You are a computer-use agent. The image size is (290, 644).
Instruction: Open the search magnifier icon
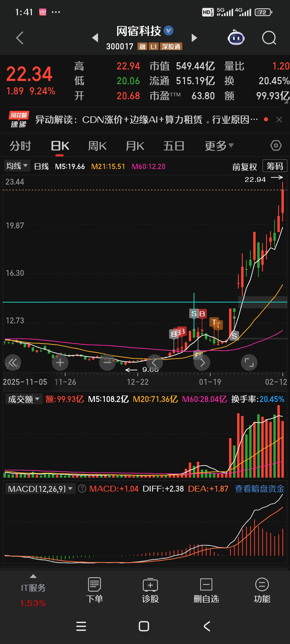coord(269,38)
